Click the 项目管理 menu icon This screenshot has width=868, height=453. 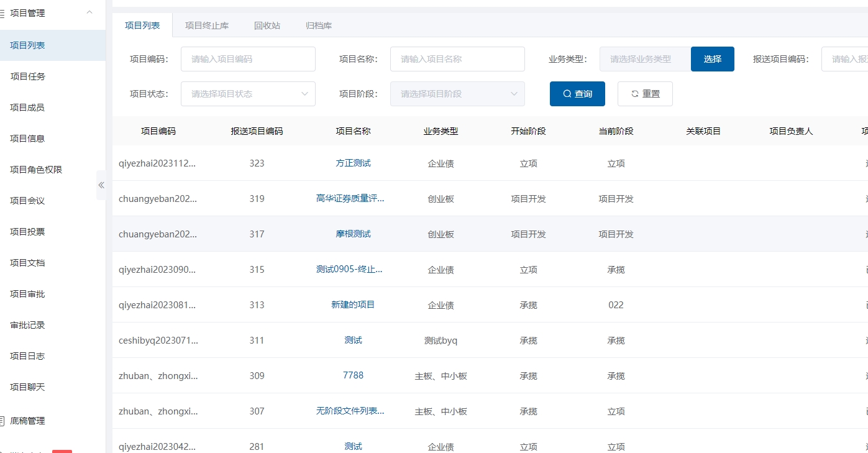coord(2,13)
